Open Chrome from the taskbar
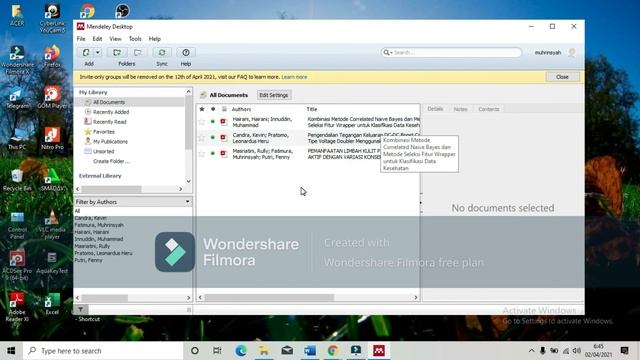Screen dimensions: 640x360 point(333,351)
